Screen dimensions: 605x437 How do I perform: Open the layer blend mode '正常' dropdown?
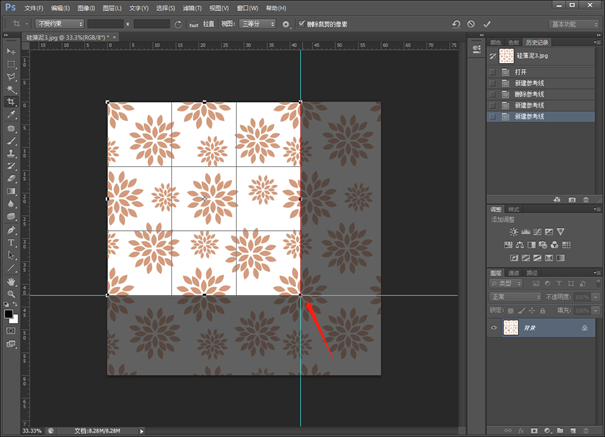click(514, 297)
